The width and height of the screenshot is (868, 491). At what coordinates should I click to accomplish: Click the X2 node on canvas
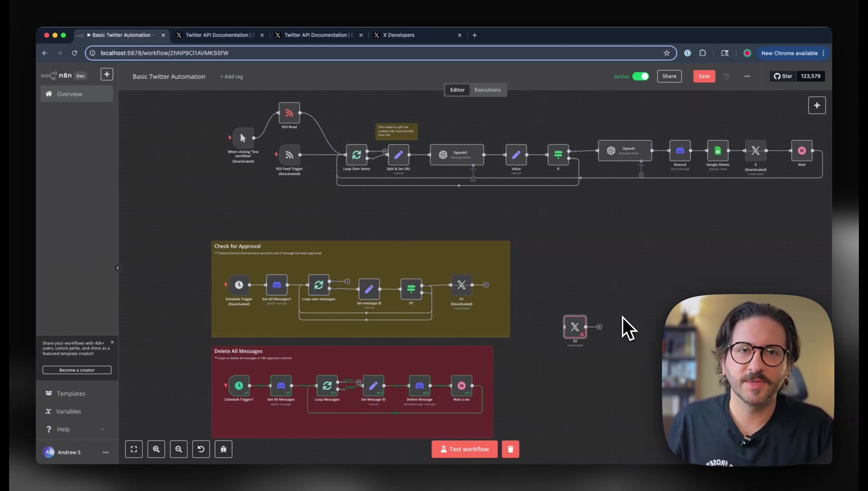(575, 327)
